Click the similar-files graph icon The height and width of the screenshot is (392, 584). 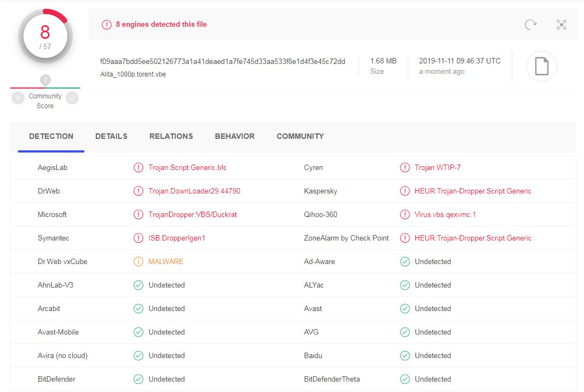click(561, 25)
